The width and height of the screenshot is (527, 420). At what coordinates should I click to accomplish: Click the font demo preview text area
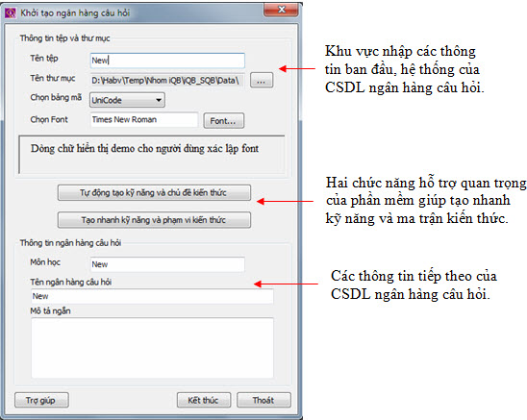pyautogui.click(x=152, y=155)
